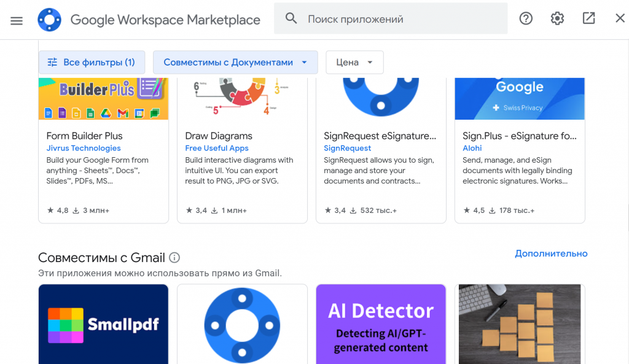Open the Alohi developer link
This screenshot has width=629, height=364.
pyautogui.click(x=472, y=148)
